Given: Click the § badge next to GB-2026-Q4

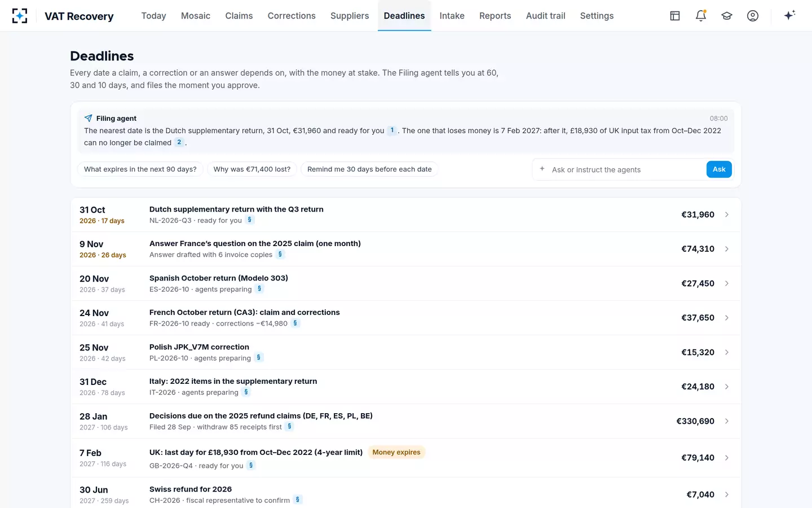Looking at the screenshot, I should pyautogui.click(x=251, y=465).
